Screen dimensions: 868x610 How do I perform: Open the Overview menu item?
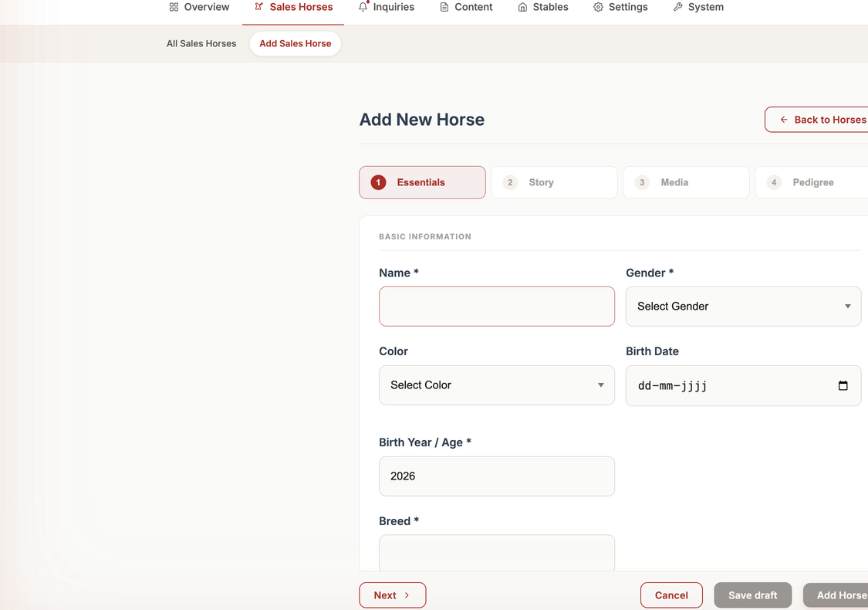point(199,7)
